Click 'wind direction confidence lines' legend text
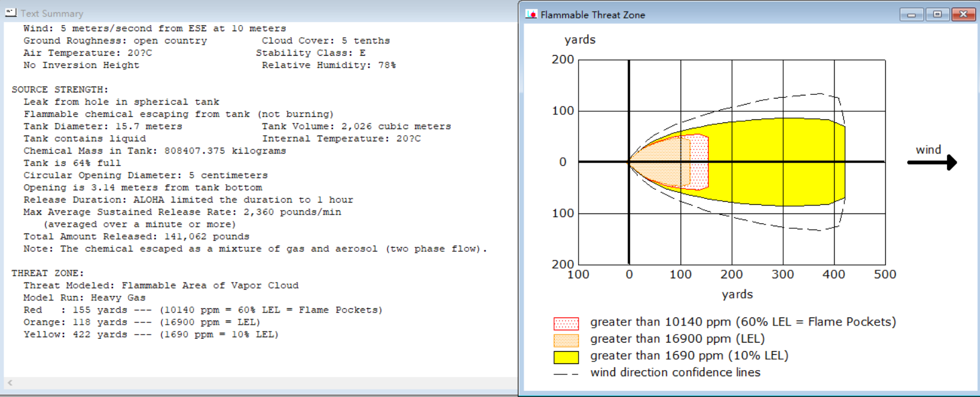Screen dimensions: 980x397 [x=675, y=373]
